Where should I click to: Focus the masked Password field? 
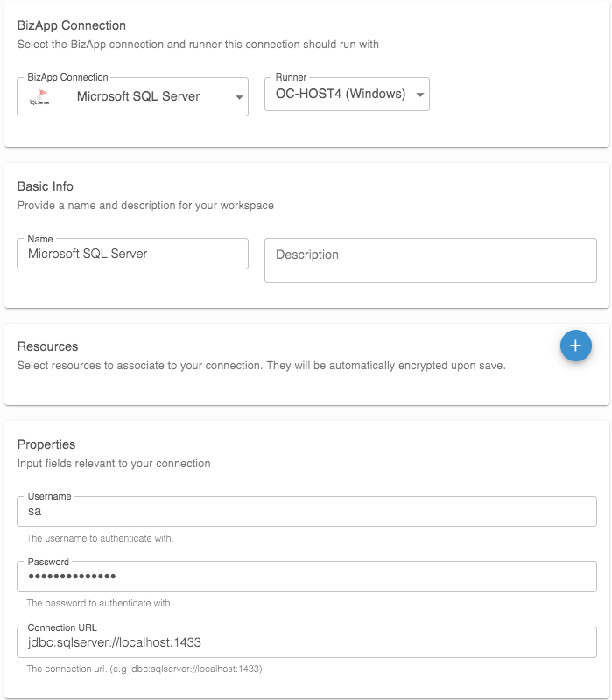point(306,577)
